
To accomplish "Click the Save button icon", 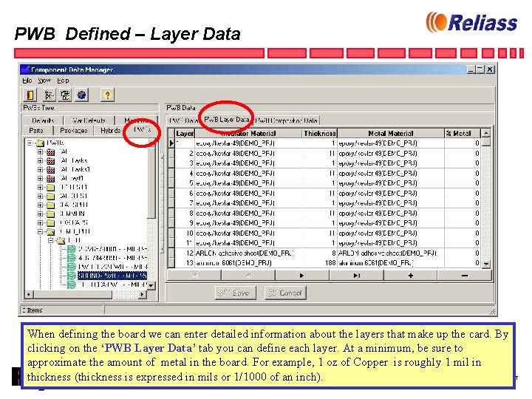I will pos(223,293).
